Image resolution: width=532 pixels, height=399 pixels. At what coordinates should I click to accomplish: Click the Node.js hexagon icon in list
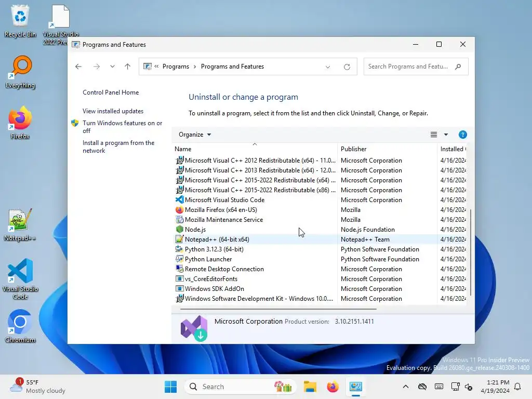pos(179,229)
